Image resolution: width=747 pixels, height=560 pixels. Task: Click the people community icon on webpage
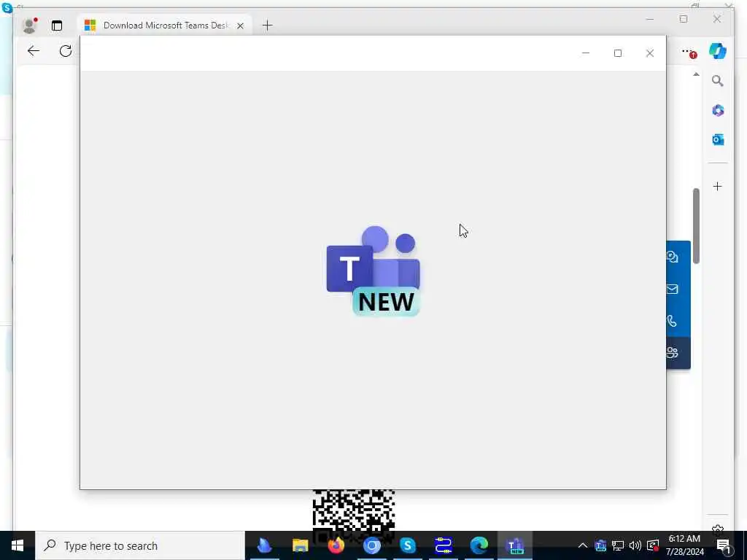(672, 353)
